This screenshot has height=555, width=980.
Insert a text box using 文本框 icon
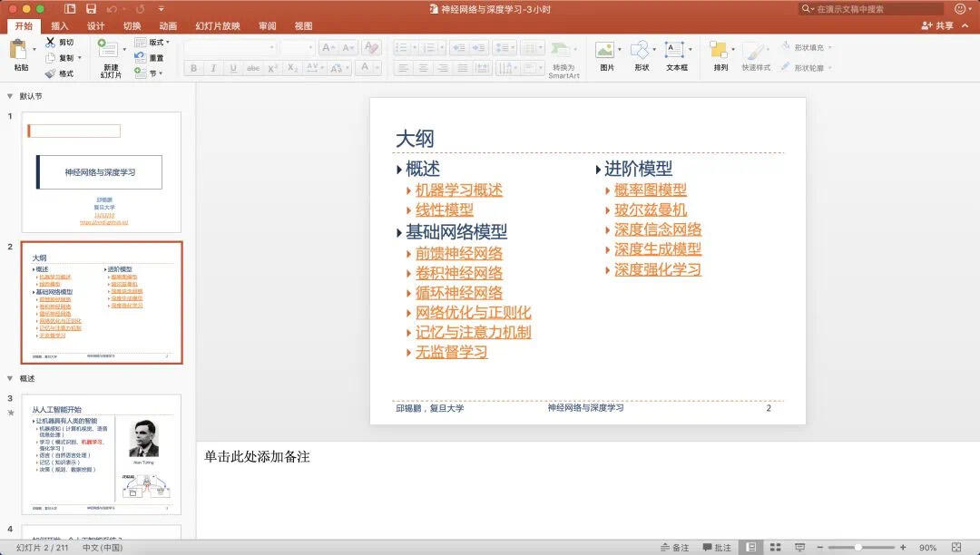click(x=674, y=50)
